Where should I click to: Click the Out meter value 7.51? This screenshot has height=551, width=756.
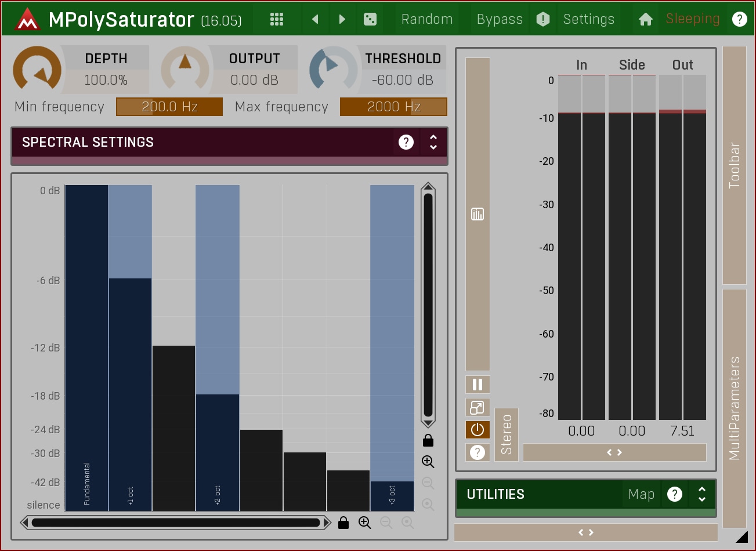[682, 431]
